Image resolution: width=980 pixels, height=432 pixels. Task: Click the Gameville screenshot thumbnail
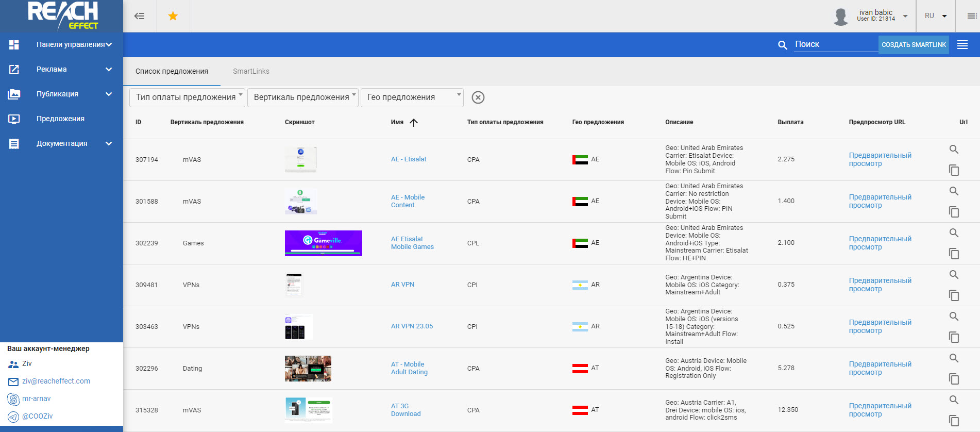coord(324,243)
